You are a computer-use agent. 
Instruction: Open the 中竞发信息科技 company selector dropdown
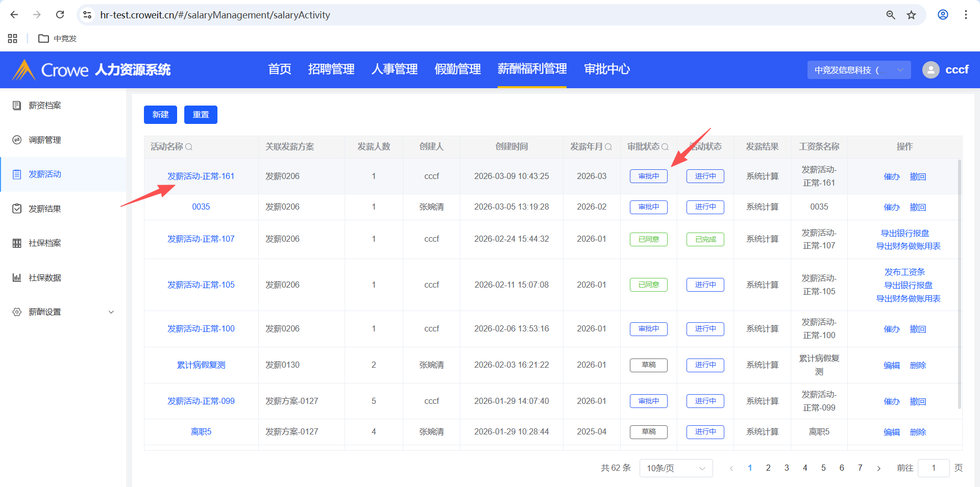[859, 70]
